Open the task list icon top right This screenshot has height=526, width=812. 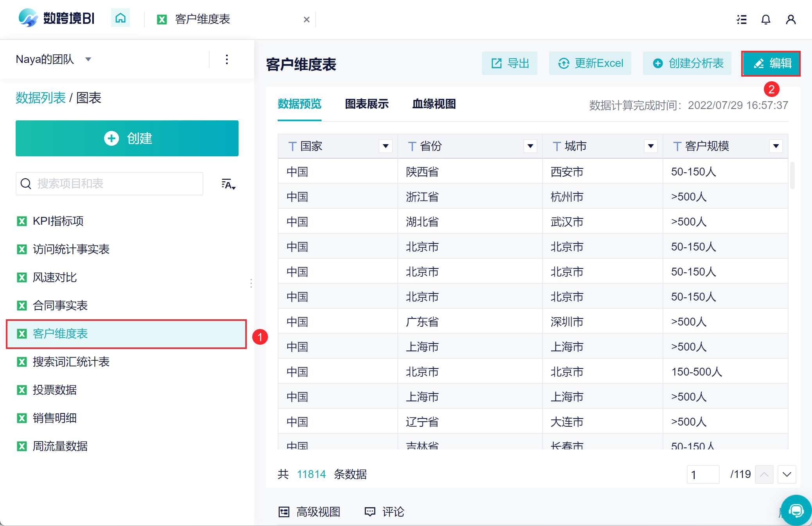pos(742,19)
